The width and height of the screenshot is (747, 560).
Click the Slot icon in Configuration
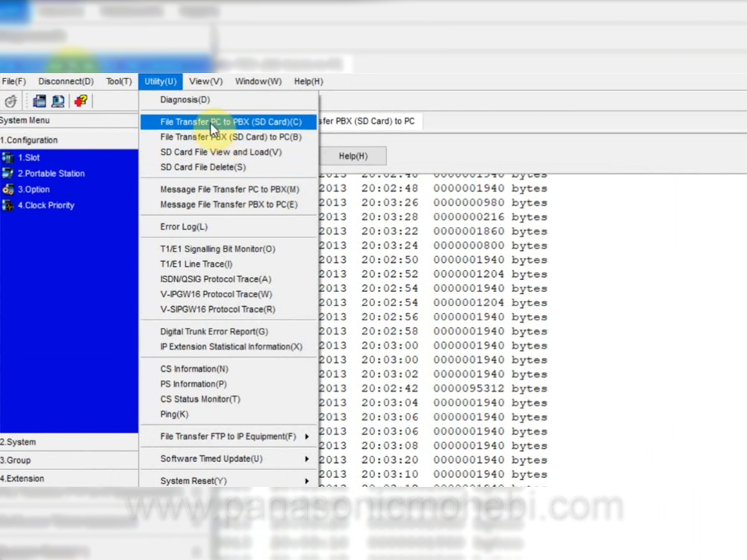click(x=8, y=158)
